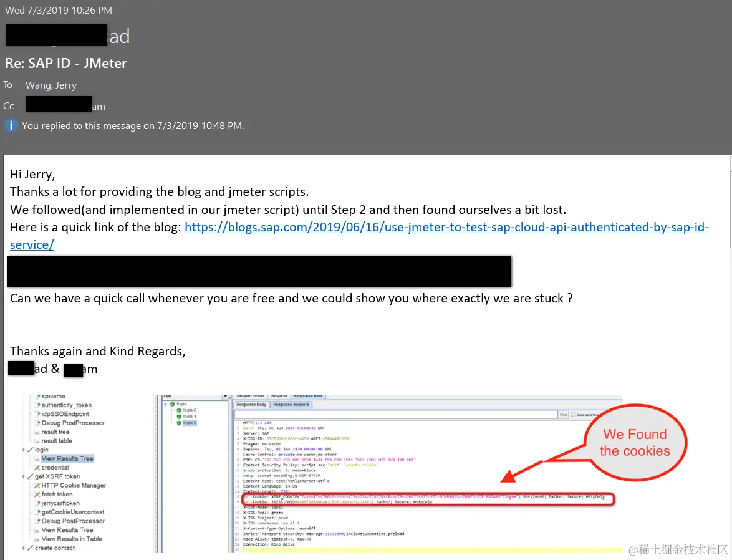
Task: Switch to the Response data tab
Action: coord(308,395)
